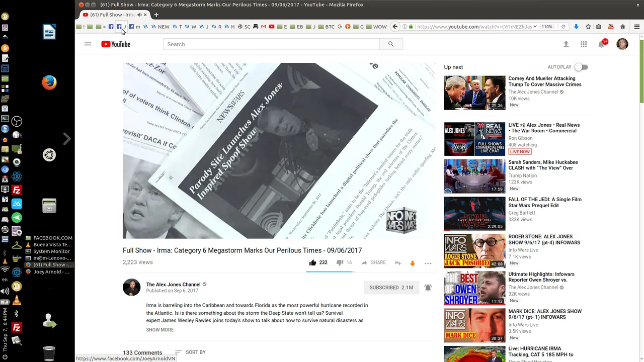Click the 110% zoom level indicator
The width and height of the screenshot is (644, 362).
click(547, 27)
